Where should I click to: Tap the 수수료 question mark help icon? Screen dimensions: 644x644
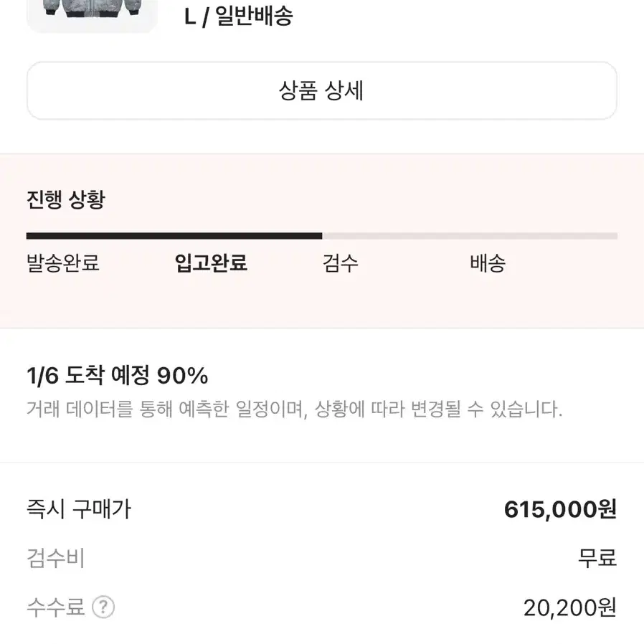103,607
